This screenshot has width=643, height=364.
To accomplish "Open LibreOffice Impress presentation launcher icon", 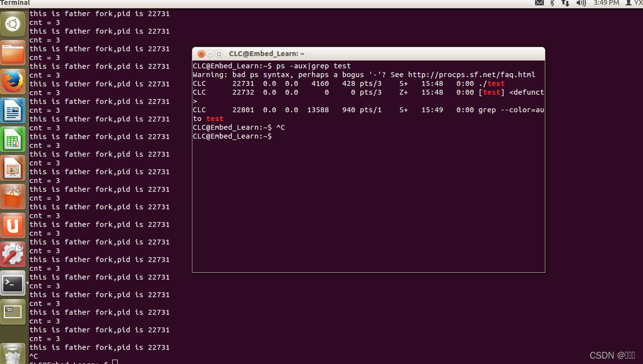I will point(13,168).
